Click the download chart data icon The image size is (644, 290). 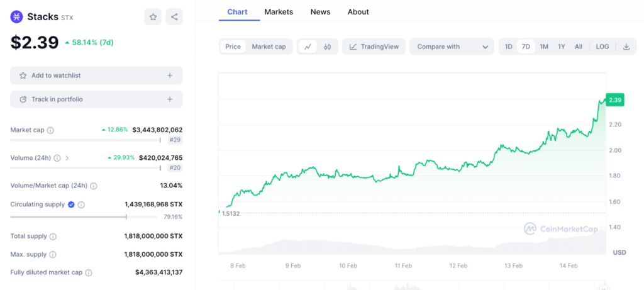(626, 47)
